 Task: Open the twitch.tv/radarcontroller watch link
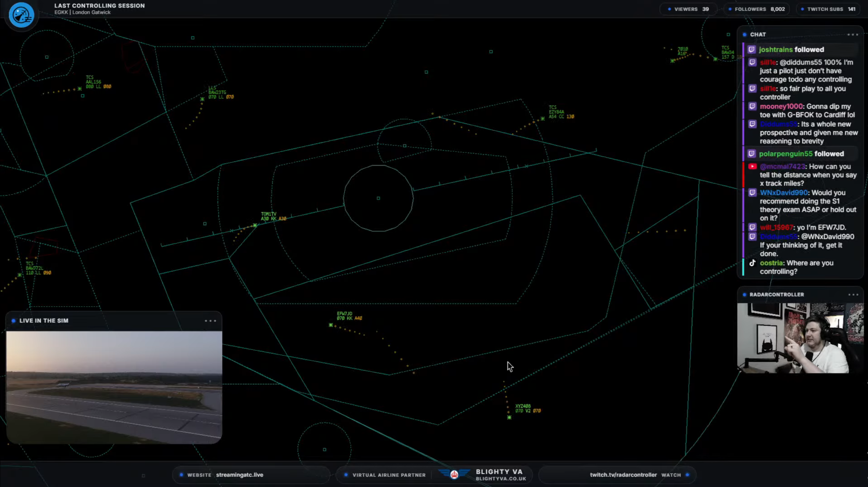click(623, 475)
